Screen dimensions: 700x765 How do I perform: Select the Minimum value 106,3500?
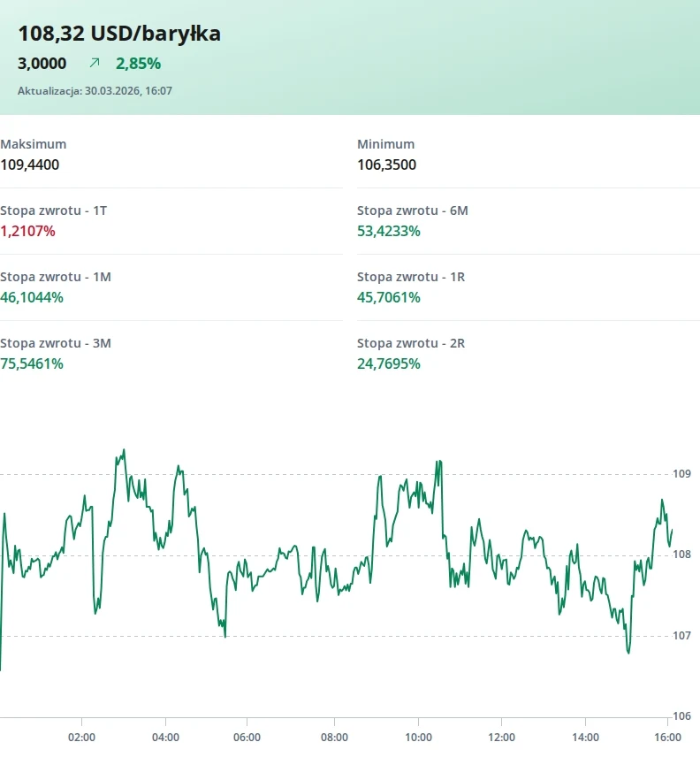pos(386,164)
